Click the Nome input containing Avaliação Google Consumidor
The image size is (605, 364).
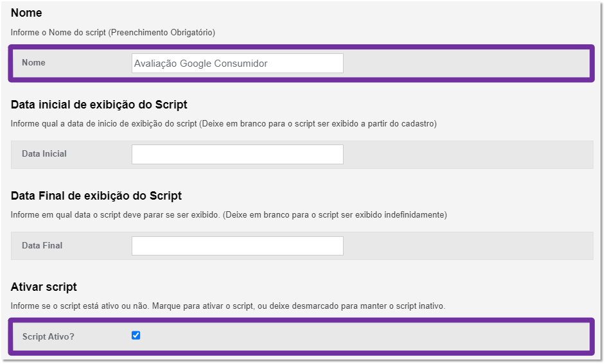[237, 64]
